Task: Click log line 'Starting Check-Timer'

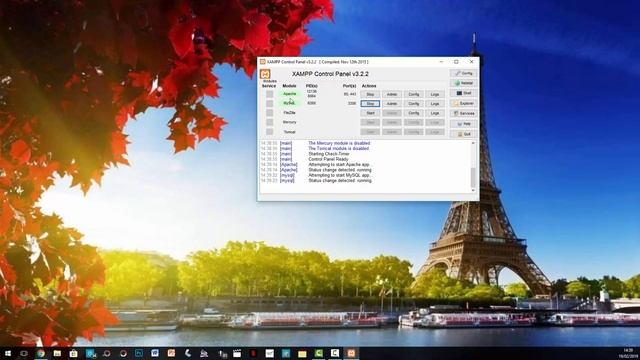Action: click(x=329, y=154)
